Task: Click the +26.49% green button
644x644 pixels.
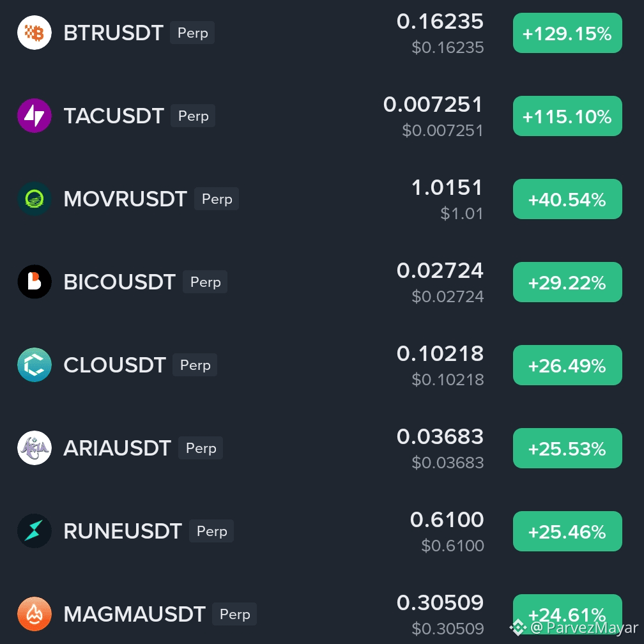Action: pos(567,365)
